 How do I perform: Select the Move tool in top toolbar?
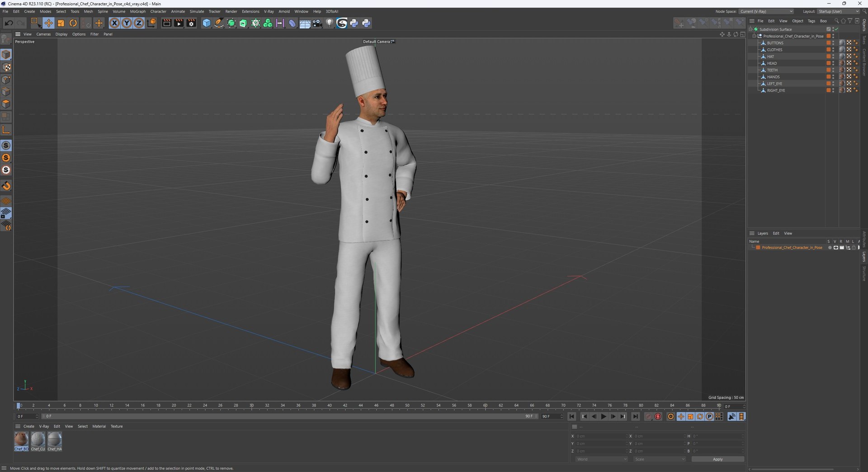click(48, 23)
